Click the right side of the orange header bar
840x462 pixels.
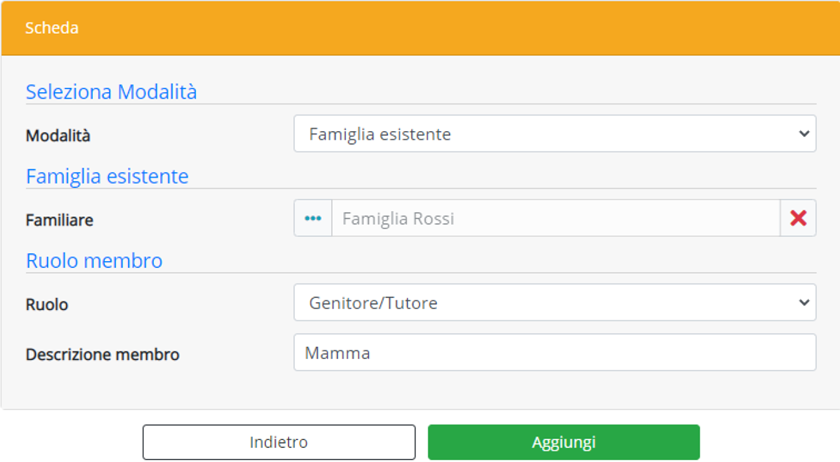pos(650,28)
